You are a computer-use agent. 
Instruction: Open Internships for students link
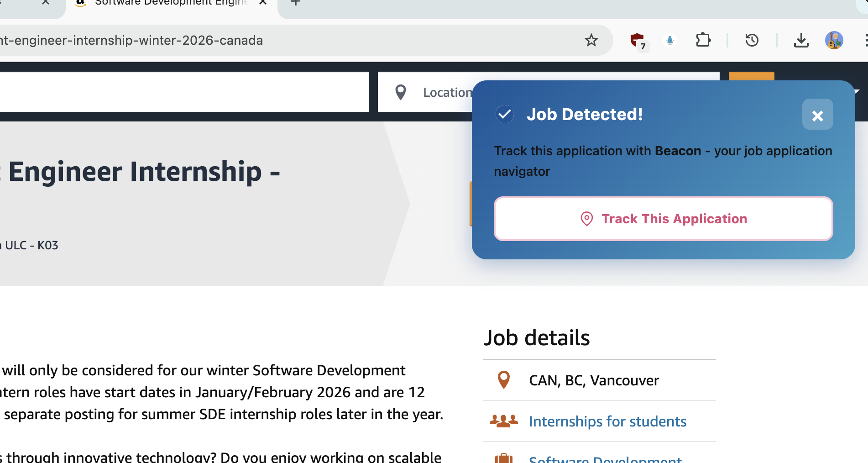point(607,421)
